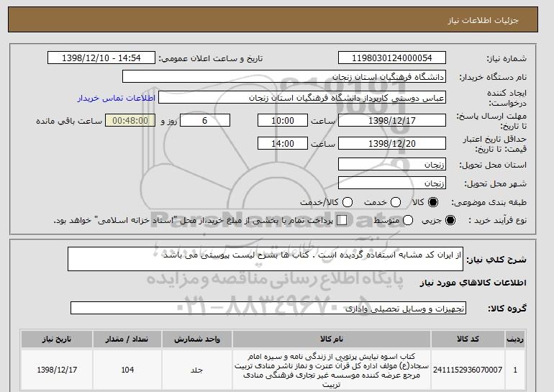554x392 pixels.
Task: Select the کالا/خدمت radio option
Action: [x=348, y=202]
